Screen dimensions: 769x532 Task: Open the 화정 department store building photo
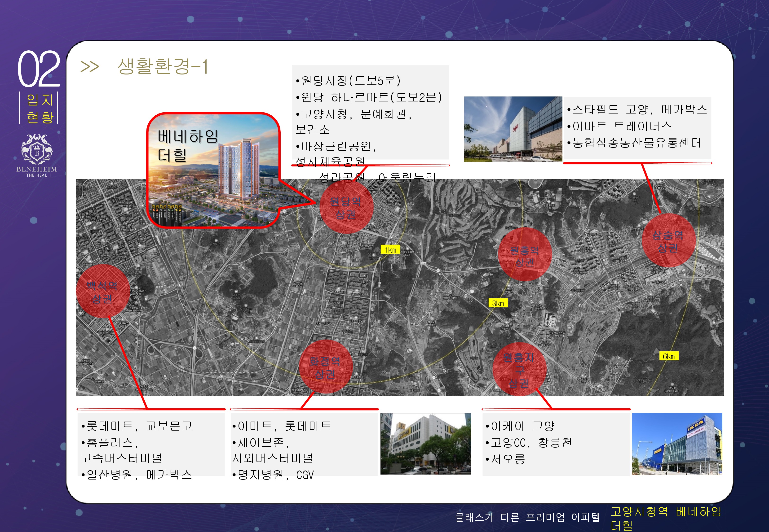click(x=425, y=443)
